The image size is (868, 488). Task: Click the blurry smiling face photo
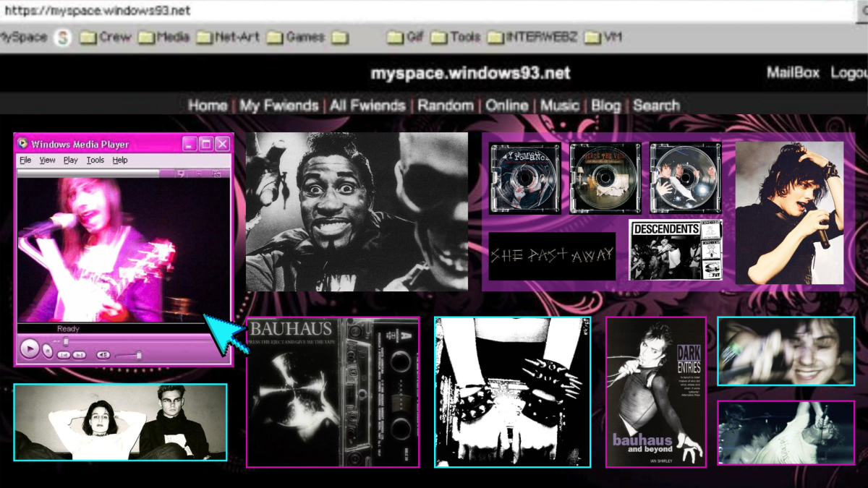pos(786,351)
